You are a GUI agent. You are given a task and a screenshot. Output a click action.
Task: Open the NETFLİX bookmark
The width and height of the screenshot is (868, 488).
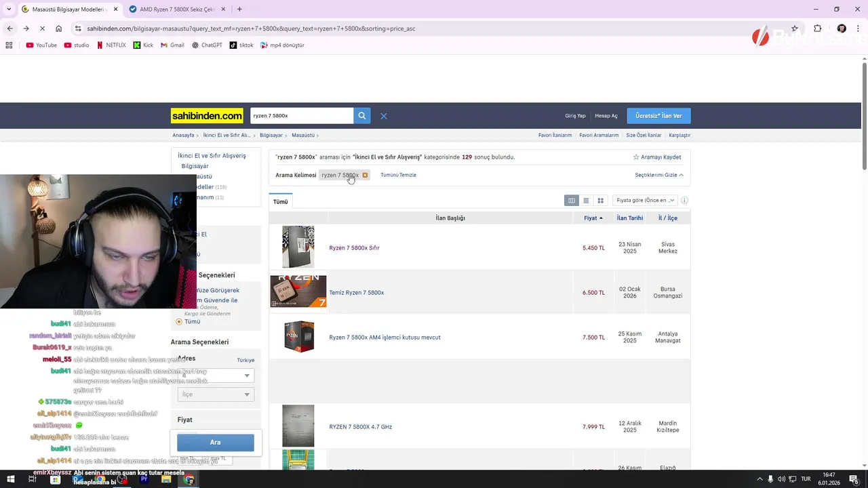pyautogui.click(x=111, y=45)
